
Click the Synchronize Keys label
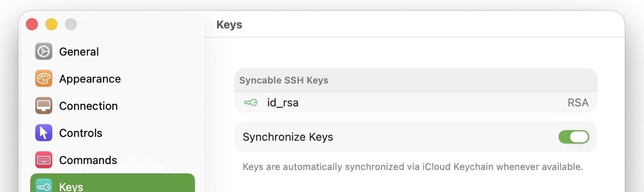(x=287, y=137)
